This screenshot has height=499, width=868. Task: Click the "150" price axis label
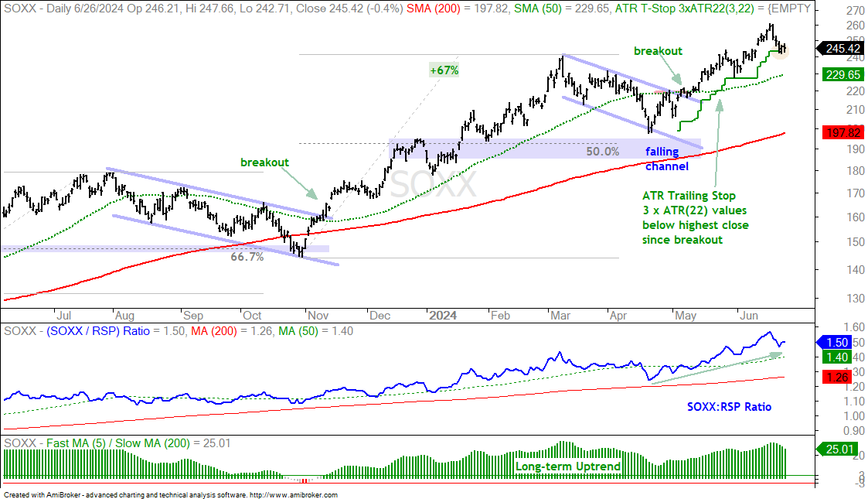click(855, 242)
